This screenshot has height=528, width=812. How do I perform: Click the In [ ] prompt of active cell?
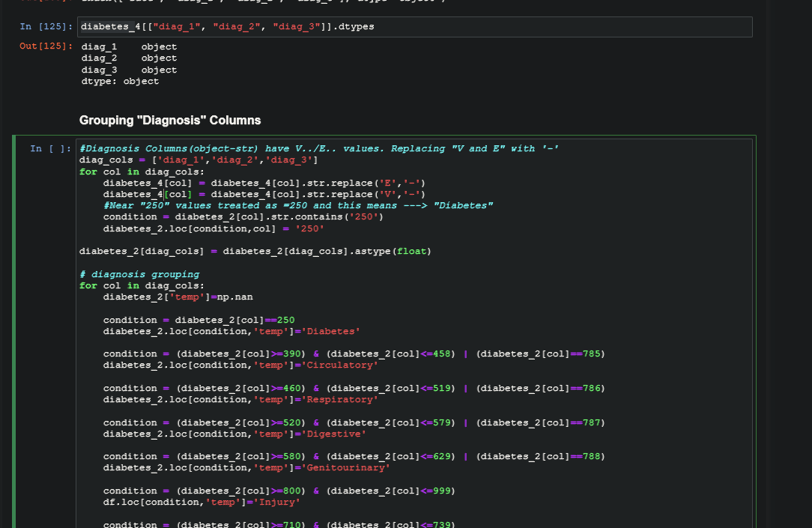point(50,148)
